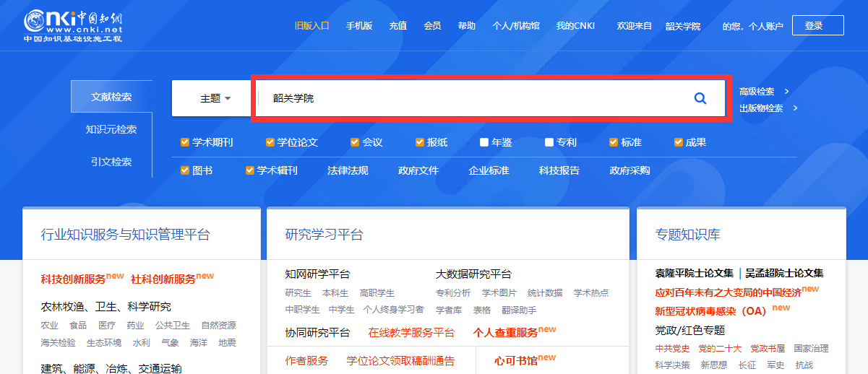Open CNKI logo homepage
This screenshot has width=868, height=374.
[73, 25]
